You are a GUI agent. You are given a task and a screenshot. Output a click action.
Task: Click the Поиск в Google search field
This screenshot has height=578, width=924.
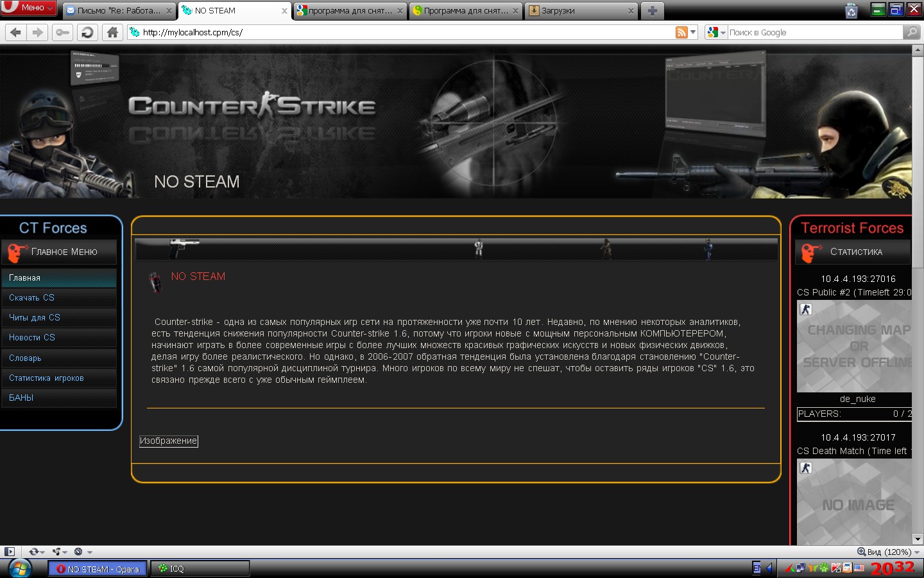tap(815, 32)
